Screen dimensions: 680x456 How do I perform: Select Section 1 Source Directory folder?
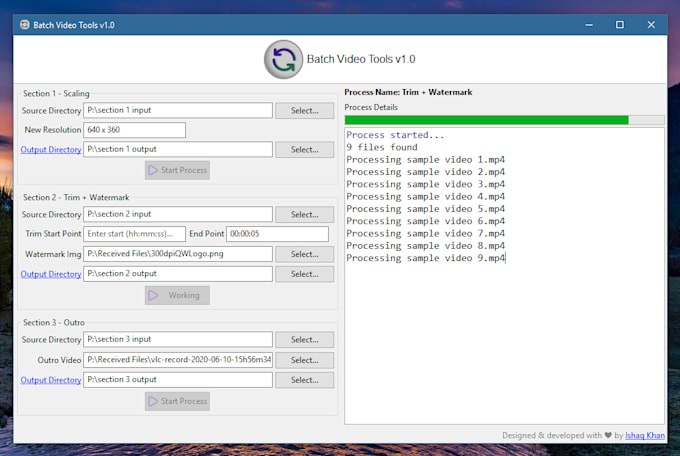[x=304, y=111]
